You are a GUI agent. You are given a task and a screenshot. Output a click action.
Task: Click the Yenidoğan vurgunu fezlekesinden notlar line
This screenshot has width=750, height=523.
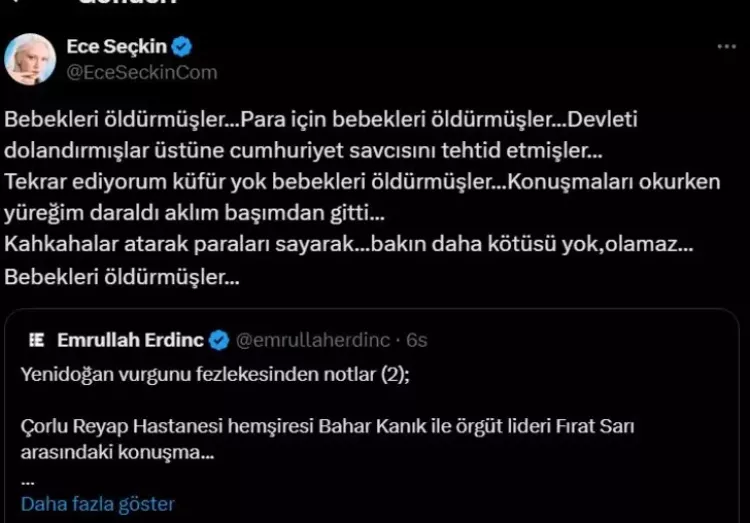pos(215,374)
